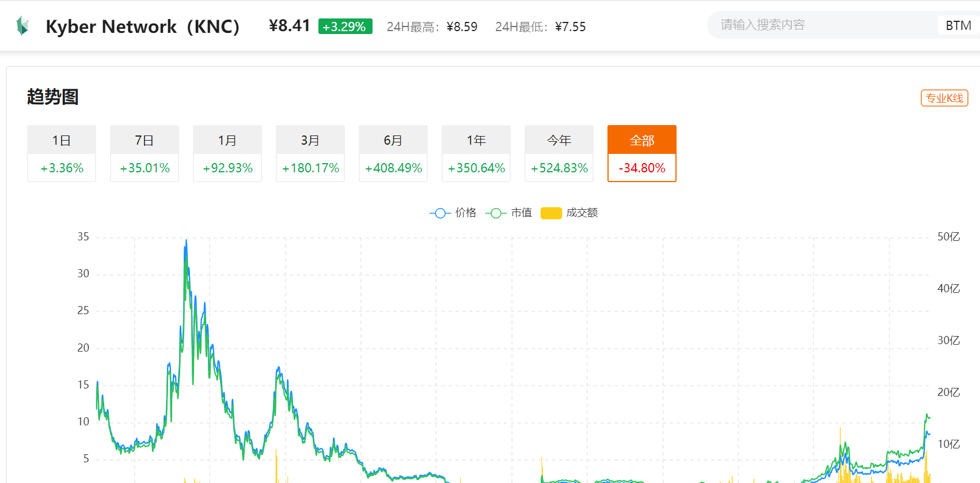Click the +35.01% seven-day change value
The image size is (980, 483).
coord(145,168)
